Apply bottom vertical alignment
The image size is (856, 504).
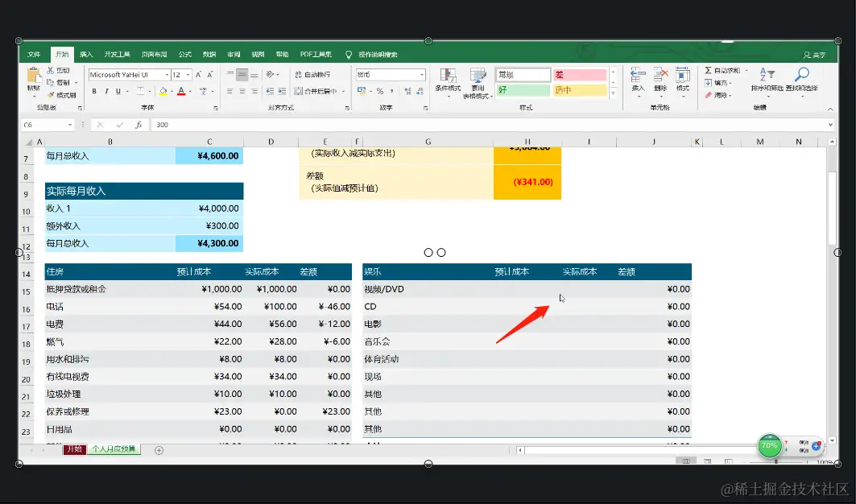click(254, 74)
